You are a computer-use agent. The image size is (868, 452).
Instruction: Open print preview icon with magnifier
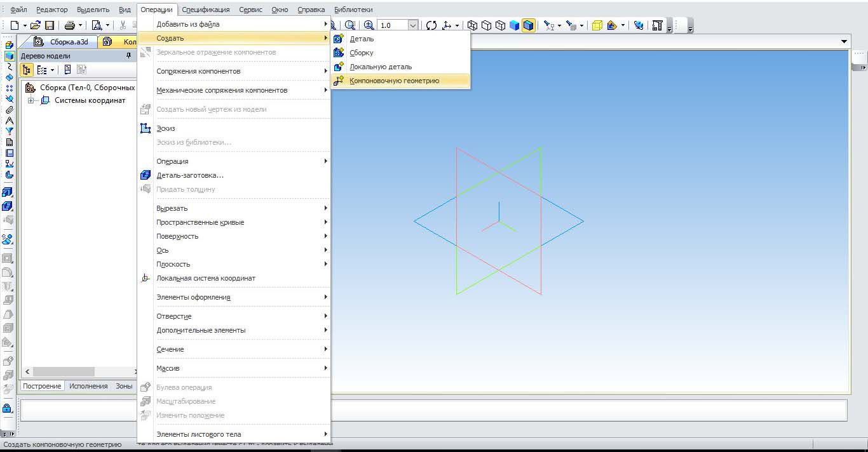click(97, 25)
